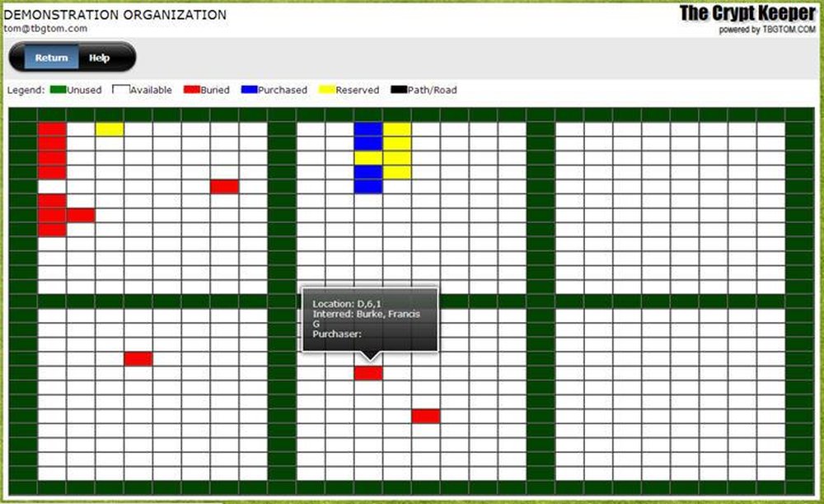Select the white available gap in the red first column

click(x=52, y=186)
